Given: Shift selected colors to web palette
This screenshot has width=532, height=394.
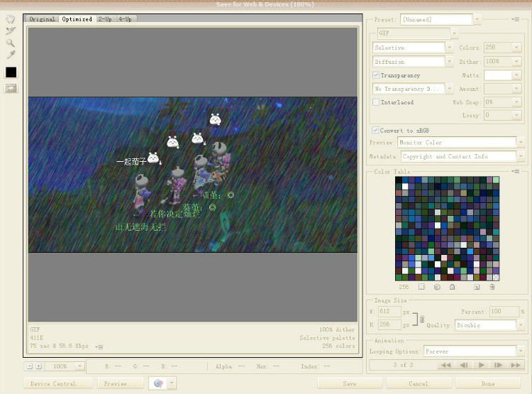Looking at the screenshot, I should pyautogui.click(x=437, y=287).
